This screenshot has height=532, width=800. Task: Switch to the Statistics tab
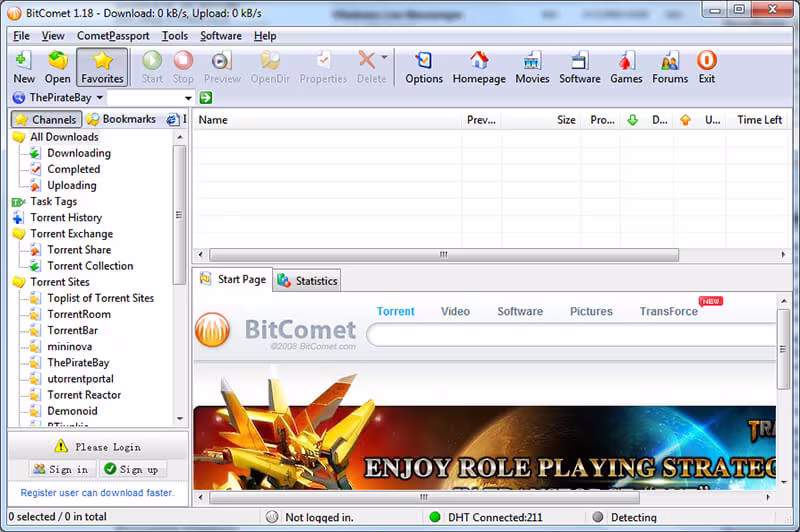tap(307, 281)
